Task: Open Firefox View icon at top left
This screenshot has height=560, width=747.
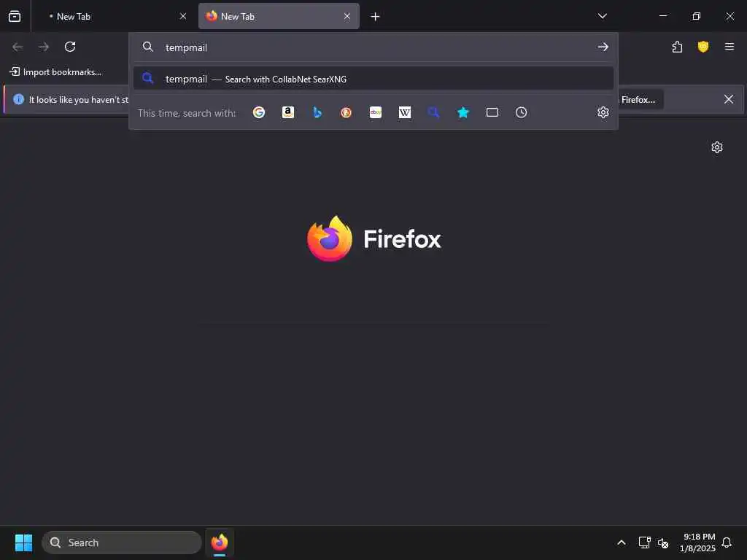Action: coord(15,16)
